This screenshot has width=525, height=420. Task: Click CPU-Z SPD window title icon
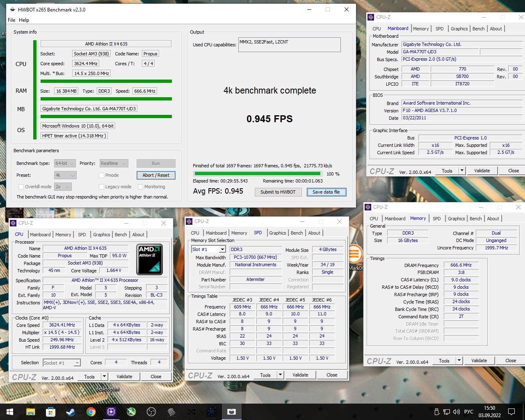189,221
